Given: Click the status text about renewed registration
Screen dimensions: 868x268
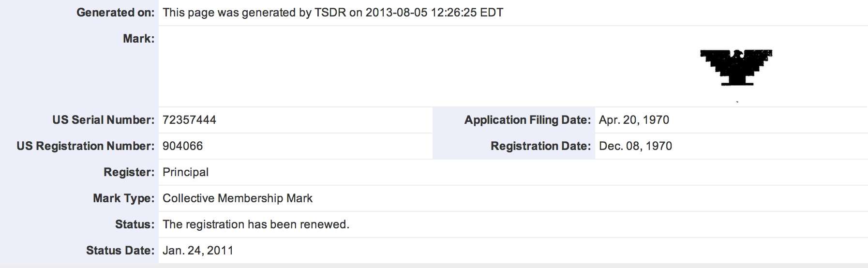Looking at the screenshot, I should (256, 224).
